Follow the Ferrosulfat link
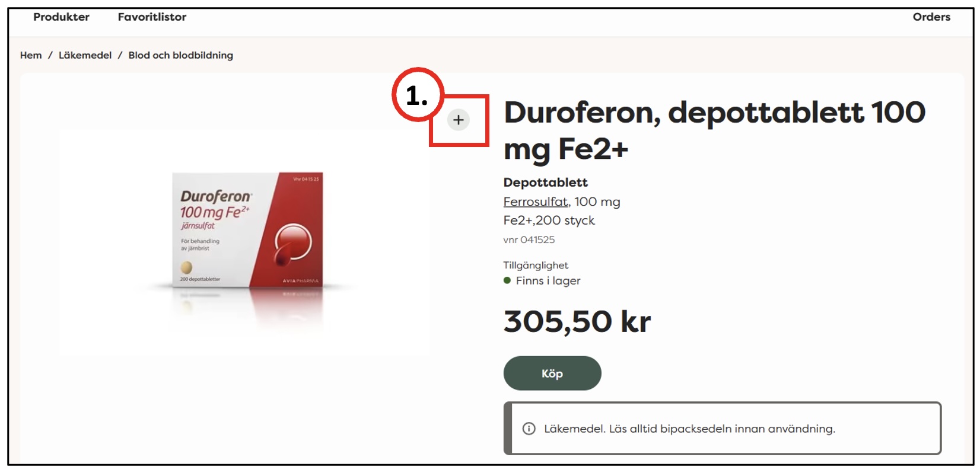 coord(536,202)
